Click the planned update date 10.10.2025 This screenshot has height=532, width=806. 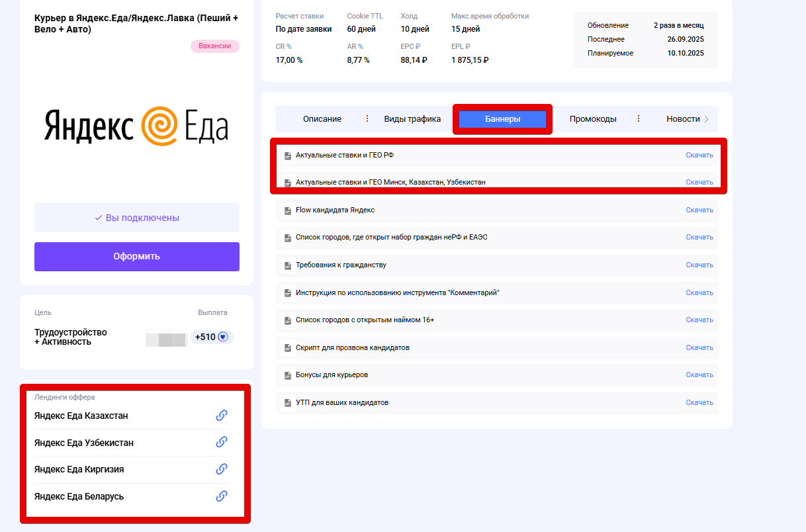[x=686, y=53]
